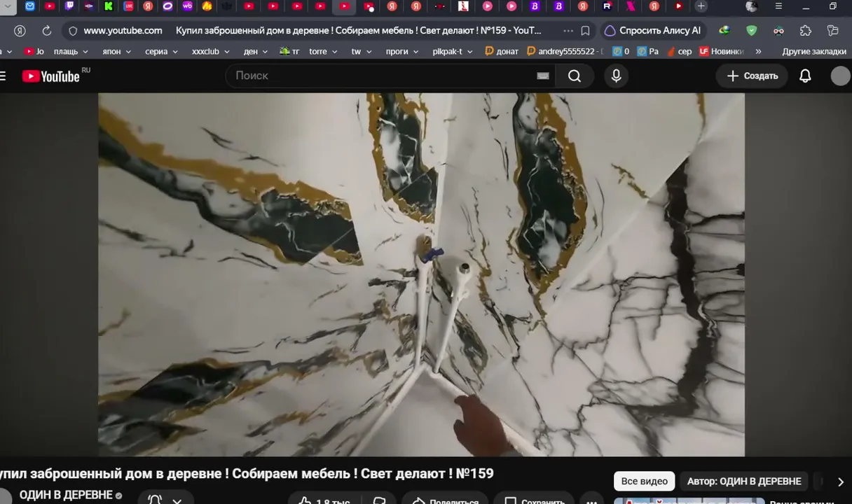Click the video player to pause playback
Screen dimensions: 852x504
coord(421,274)
